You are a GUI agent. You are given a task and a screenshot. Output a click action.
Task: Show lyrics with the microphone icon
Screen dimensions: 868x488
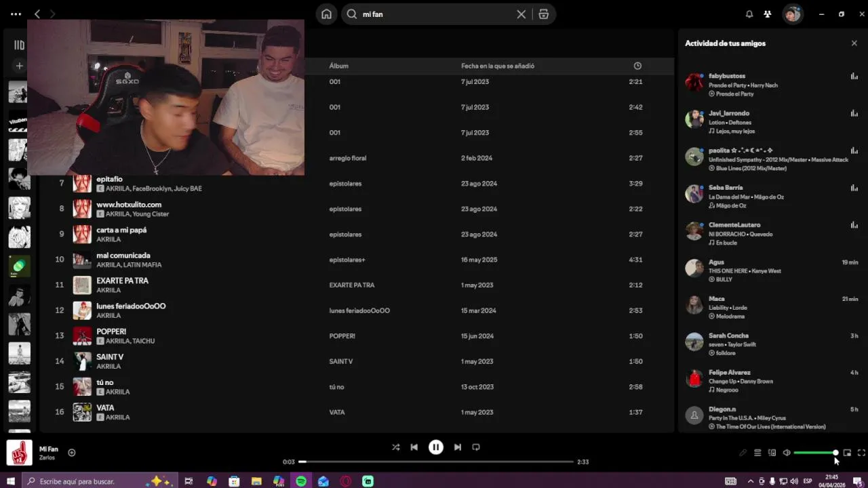tap(743, 453)
